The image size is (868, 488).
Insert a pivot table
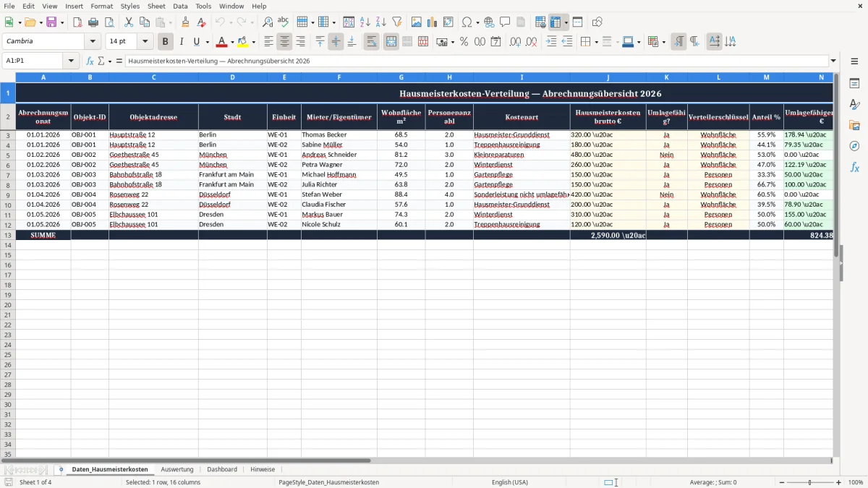448,22
